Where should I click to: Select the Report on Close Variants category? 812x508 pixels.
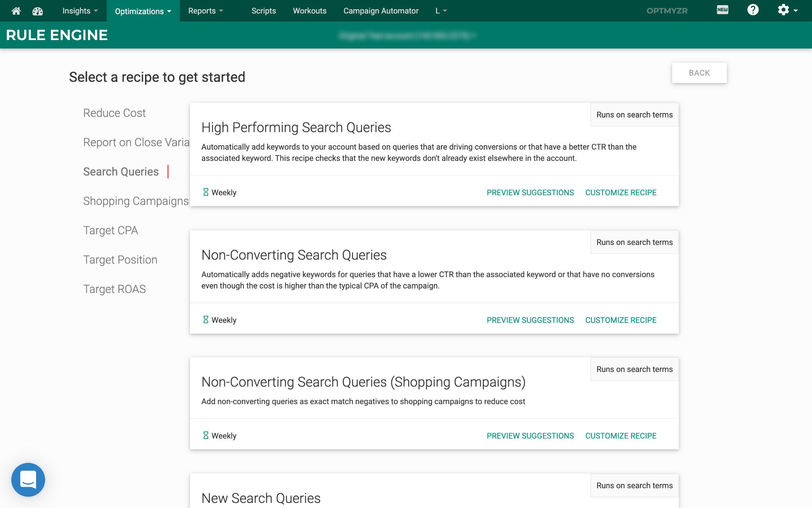[136, 142]
